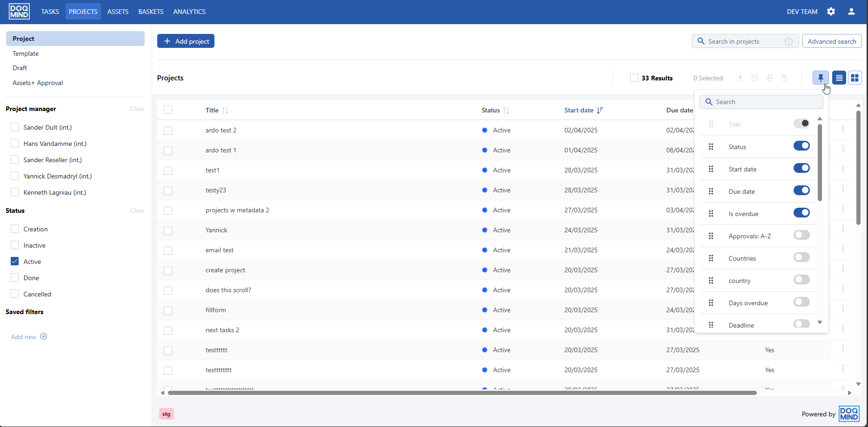Viewport: 868px width, 427px height.
Task: Open the BASKETS menu
Action: (x=151, y=12)
